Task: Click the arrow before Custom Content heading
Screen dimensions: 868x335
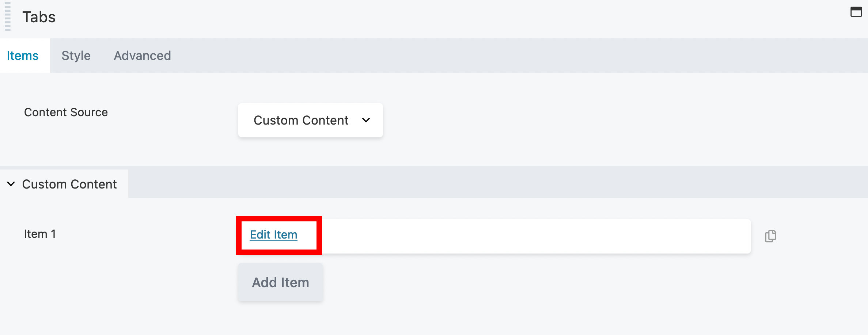Action: pyautogui.click(x=11, y=184)
